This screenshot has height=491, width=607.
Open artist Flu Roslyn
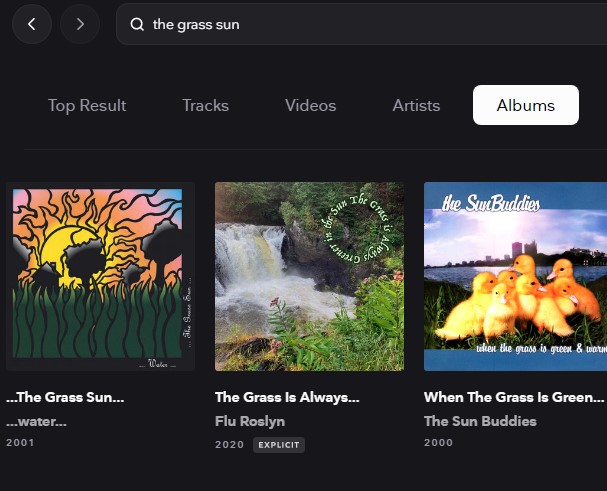point(250,421)
